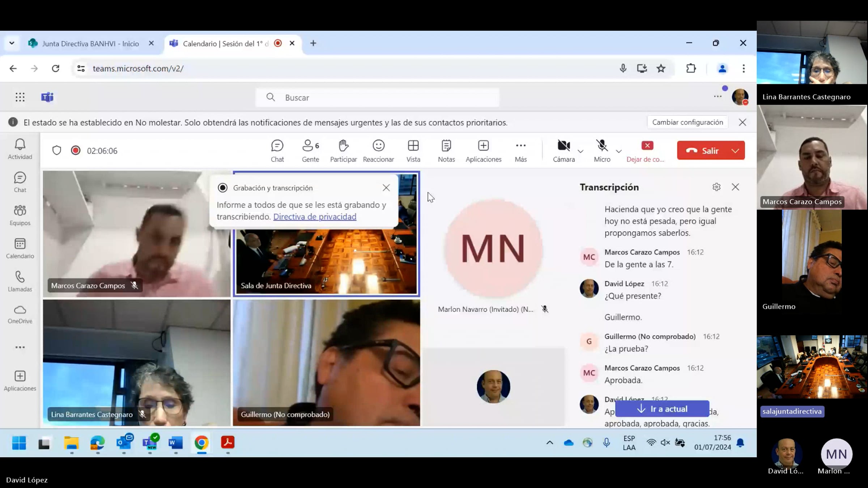This screenshot has height=488, width=868.
Task: Open the Teams app launcher grid
Action: [20, 97]
